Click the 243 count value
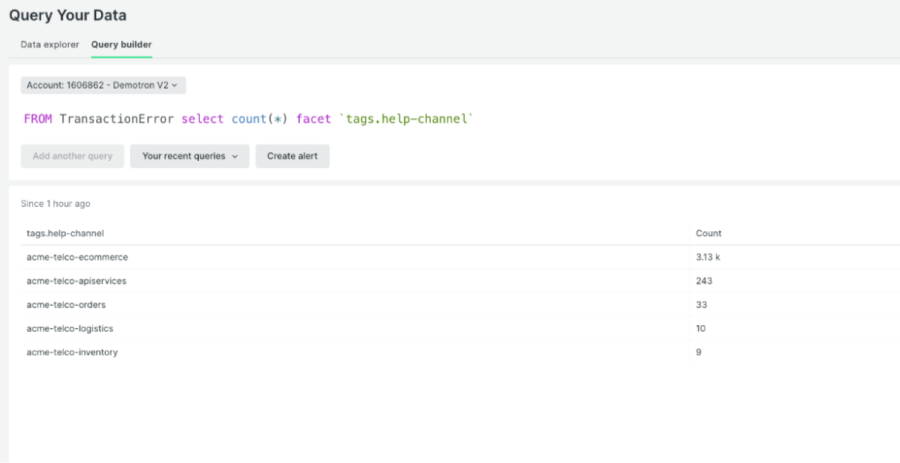Screen dimensions: 900x463 click(704, 281)
